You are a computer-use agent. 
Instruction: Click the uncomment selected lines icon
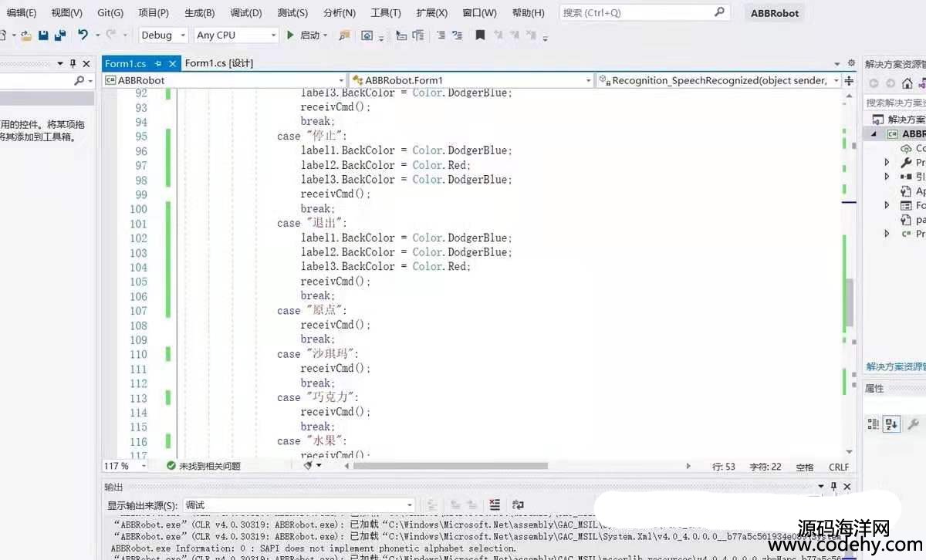pos(458,35)
